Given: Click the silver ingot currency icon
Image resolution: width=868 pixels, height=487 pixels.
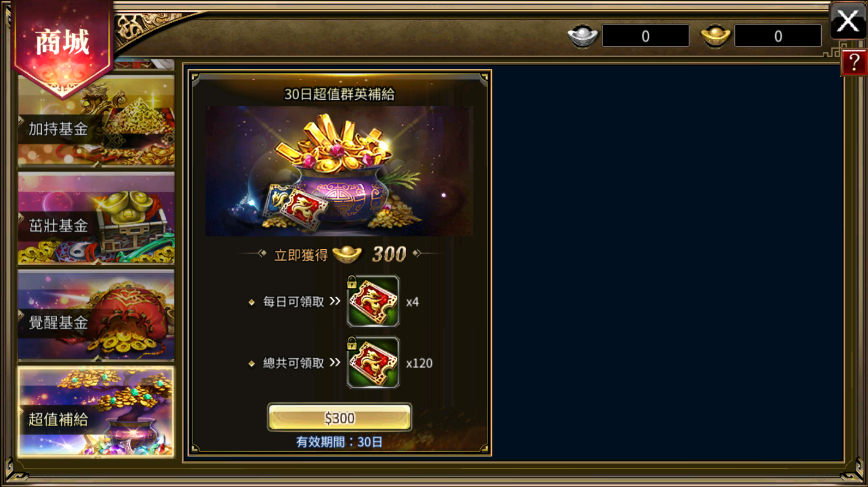Looking at the screenshot, I should pyautogui.click(x=582, y=36).
